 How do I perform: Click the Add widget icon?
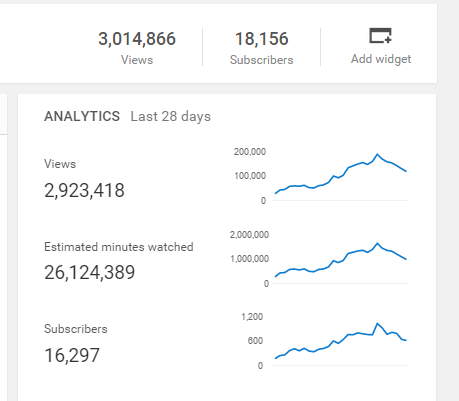pos(380,36)
